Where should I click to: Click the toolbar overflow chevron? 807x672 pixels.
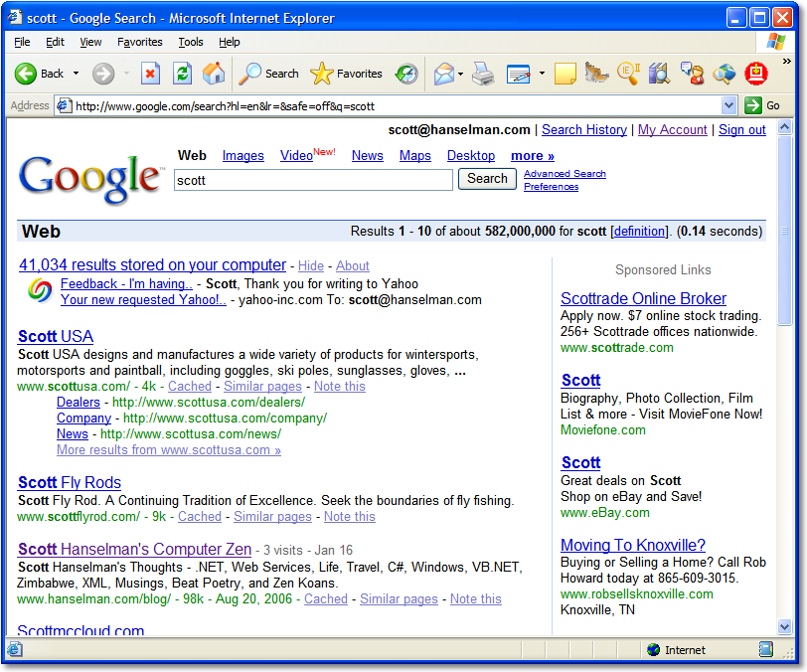tap(786, 62)
